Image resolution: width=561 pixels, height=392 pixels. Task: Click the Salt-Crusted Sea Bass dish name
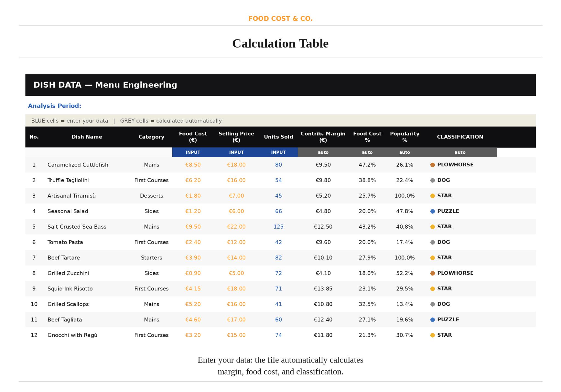77,227
